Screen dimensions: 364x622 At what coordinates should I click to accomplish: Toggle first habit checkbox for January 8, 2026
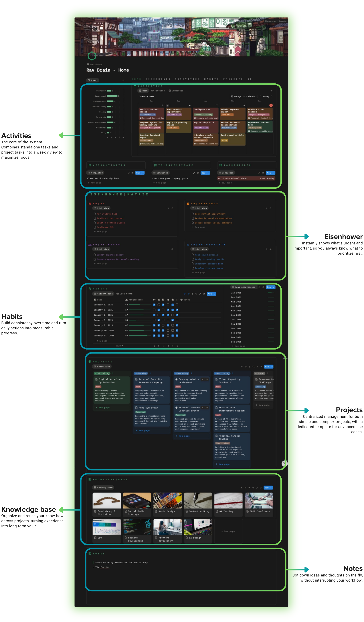(154, 320)
